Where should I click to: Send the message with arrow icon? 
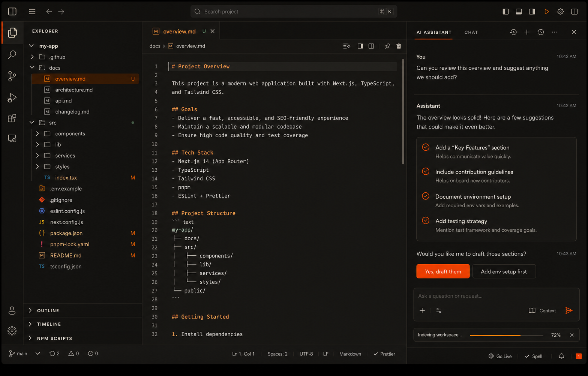click(x=569, y=310)
